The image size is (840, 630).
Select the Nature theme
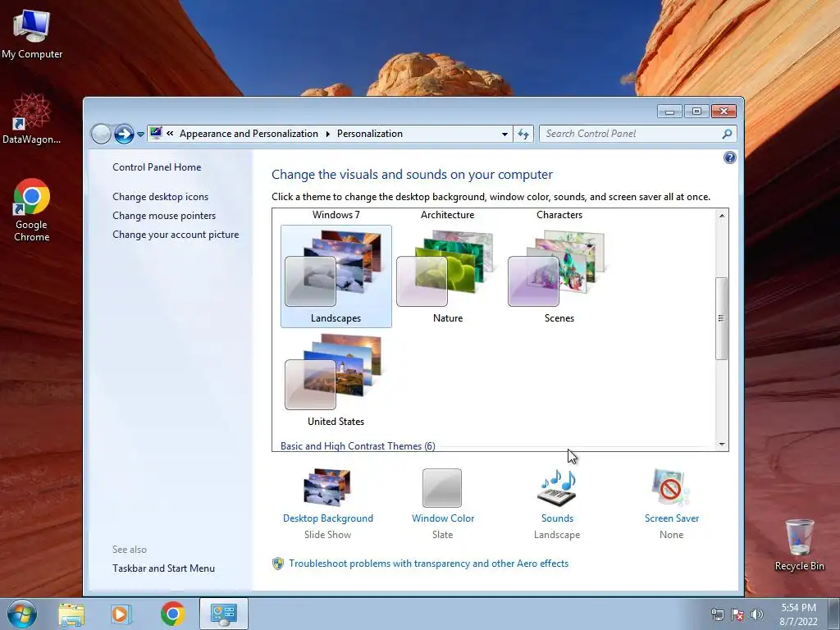coord(447,276)
